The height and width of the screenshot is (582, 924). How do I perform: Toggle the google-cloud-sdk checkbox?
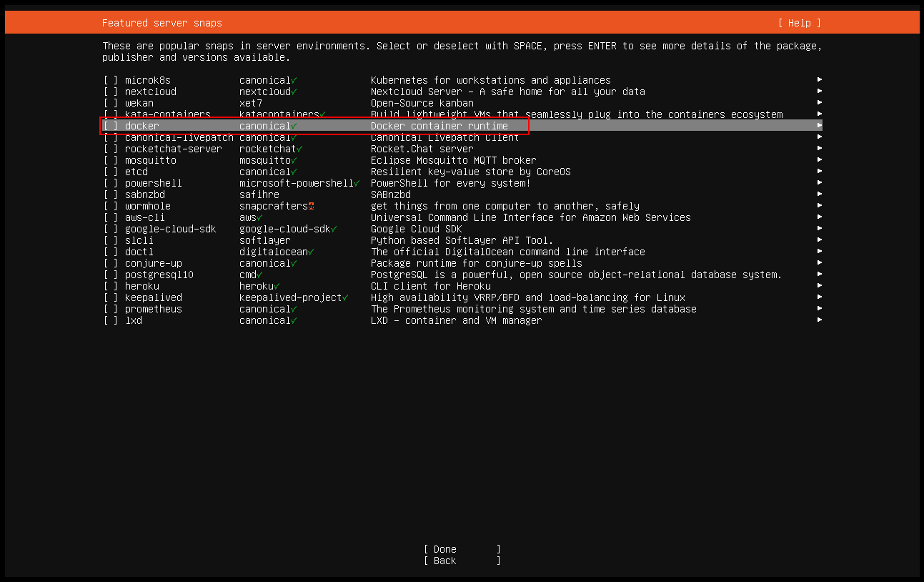pyautogui.click(x=111, y=229)
